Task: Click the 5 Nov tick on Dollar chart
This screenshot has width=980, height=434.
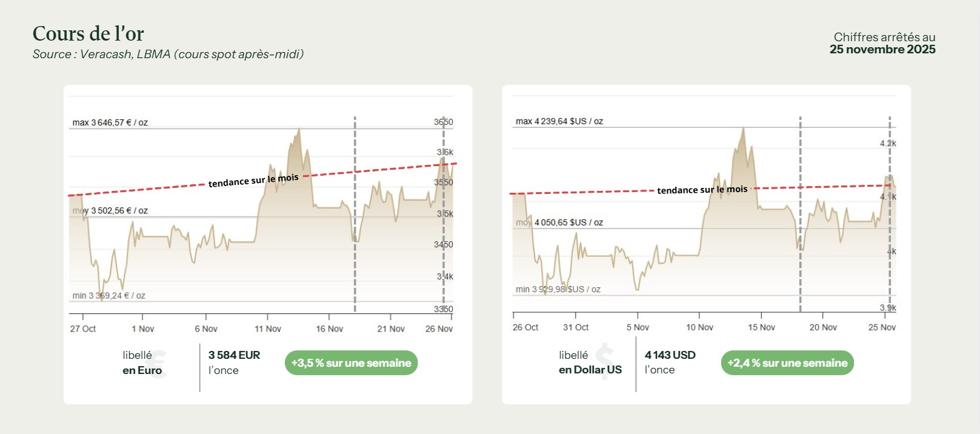Action: (638, 327)
